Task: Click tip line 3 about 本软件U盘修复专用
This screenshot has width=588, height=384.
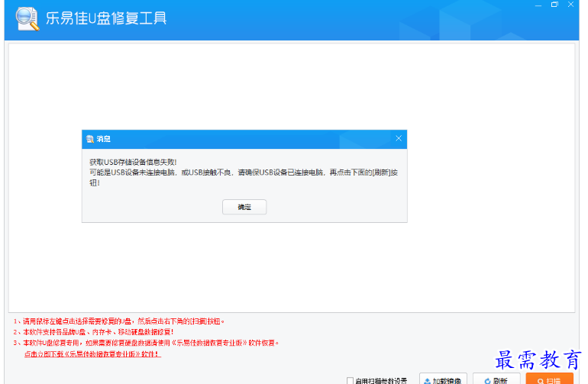Action: click(x=147, y=343)
